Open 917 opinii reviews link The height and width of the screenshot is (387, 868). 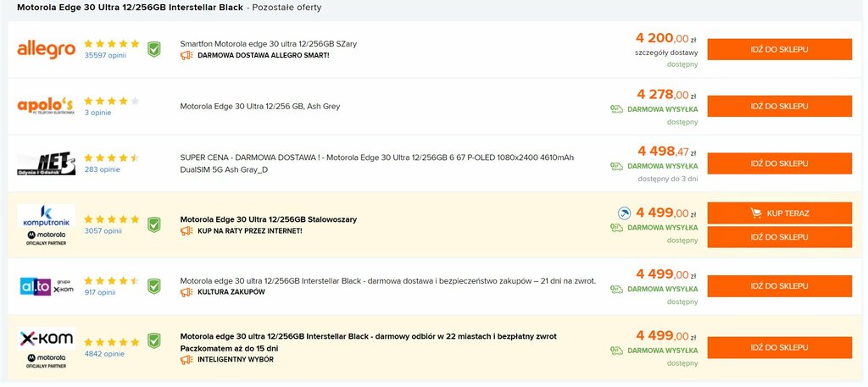[100, 292]
